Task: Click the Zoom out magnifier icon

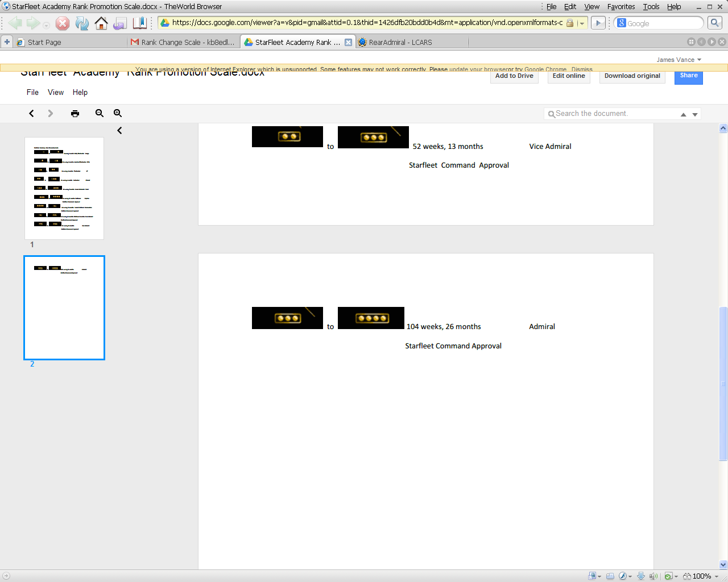Action: click(x=100, y=113)
